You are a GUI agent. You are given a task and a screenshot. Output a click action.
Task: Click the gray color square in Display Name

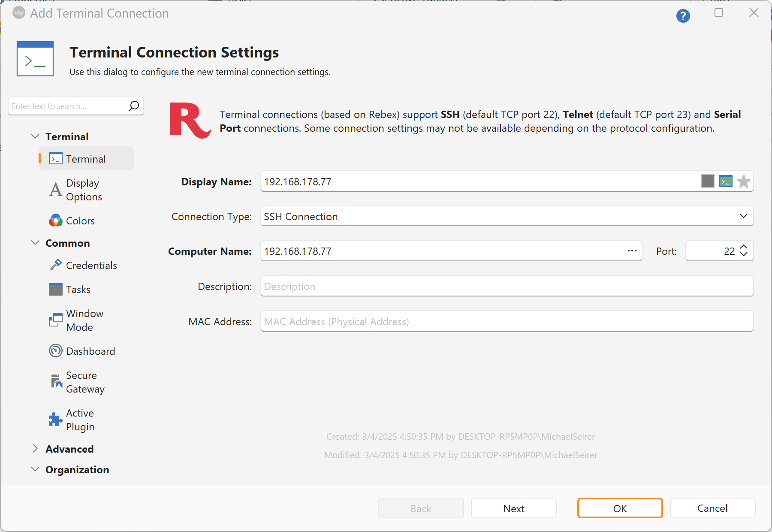[x=707, y=181]
